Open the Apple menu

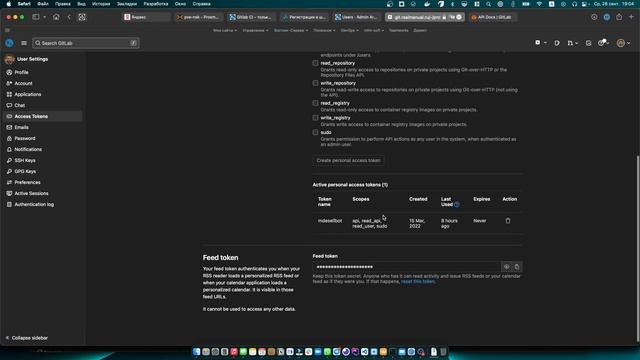coord(9,4)
